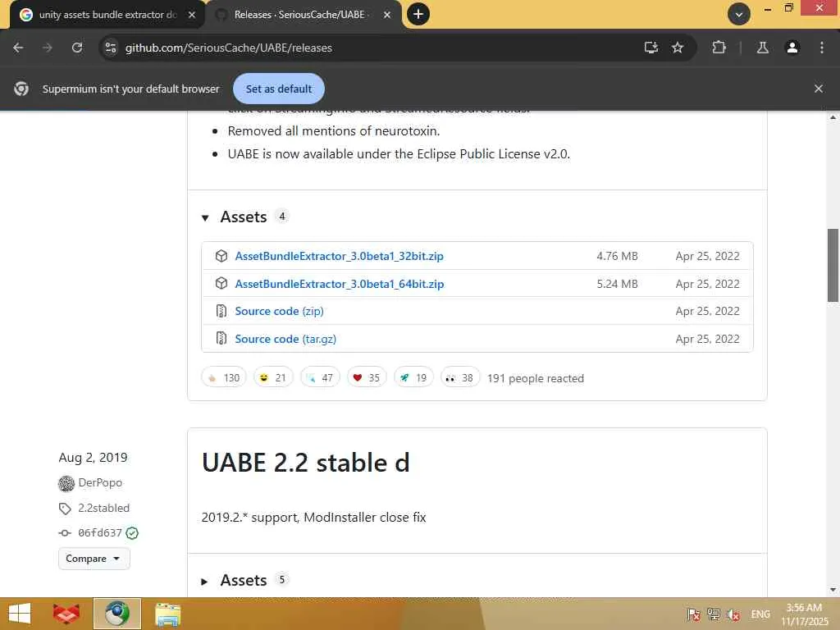The image size is (840, 630).
Task: Click the network tray icon
Action: [x=714, y=614]
